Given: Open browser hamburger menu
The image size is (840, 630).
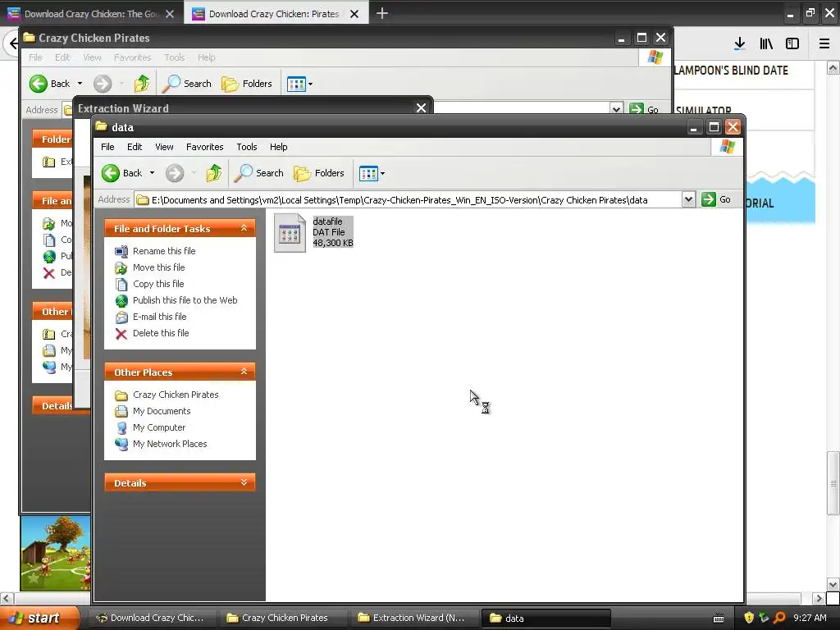Looking at the screenshot, I should coord(824,44).
